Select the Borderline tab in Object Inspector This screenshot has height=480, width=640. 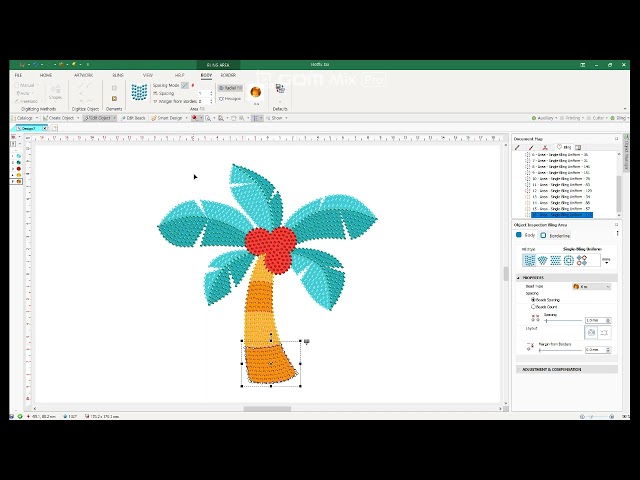click(x=555, y=236)
